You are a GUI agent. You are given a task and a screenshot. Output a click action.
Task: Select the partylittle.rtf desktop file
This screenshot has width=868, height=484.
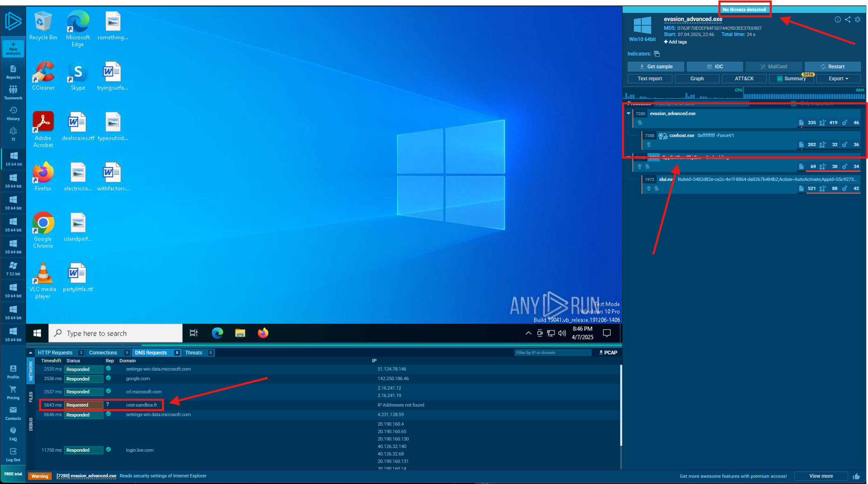(78, 277)
